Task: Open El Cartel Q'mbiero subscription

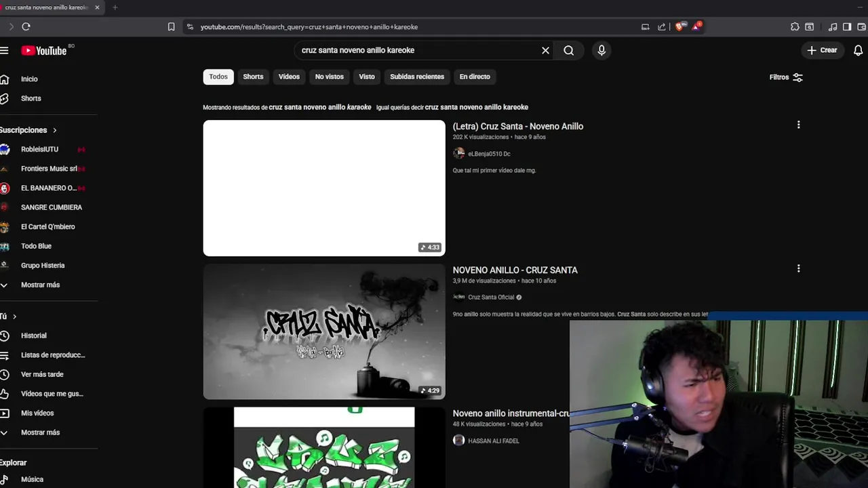Action: tap(47, 226)
